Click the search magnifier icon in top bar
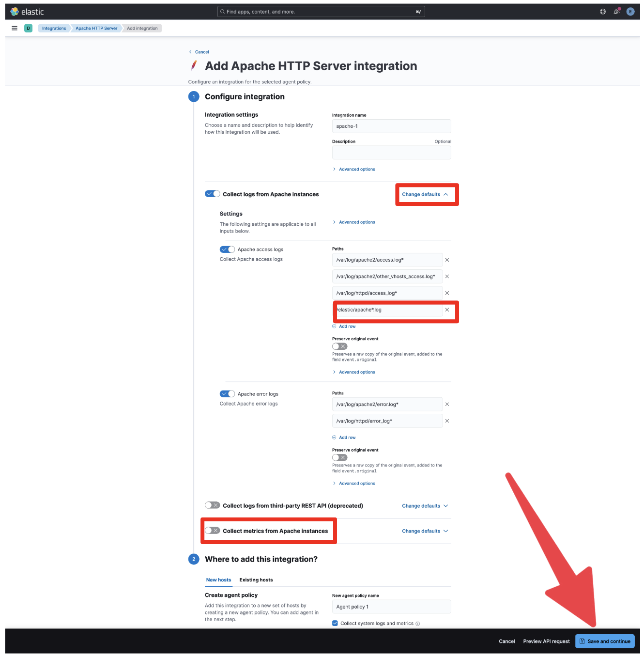Screen dimensions: 644x657 pos(222,12)
